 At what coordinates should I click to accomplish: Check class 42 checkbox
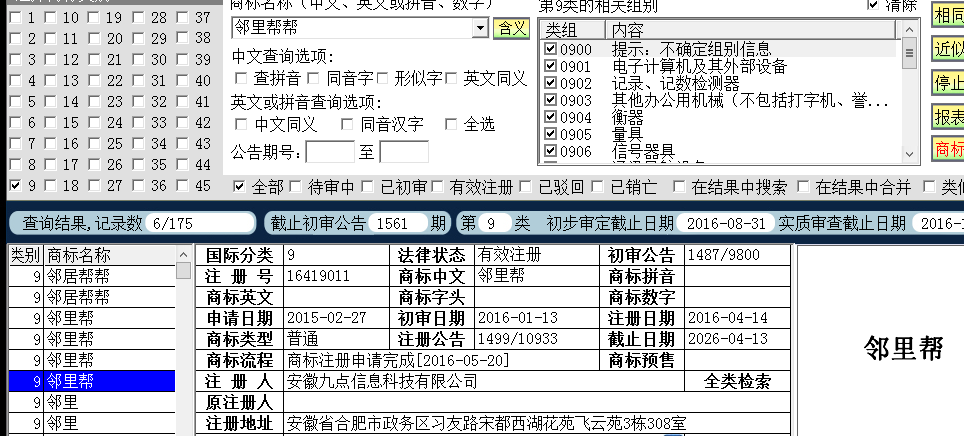pos(182,123)
